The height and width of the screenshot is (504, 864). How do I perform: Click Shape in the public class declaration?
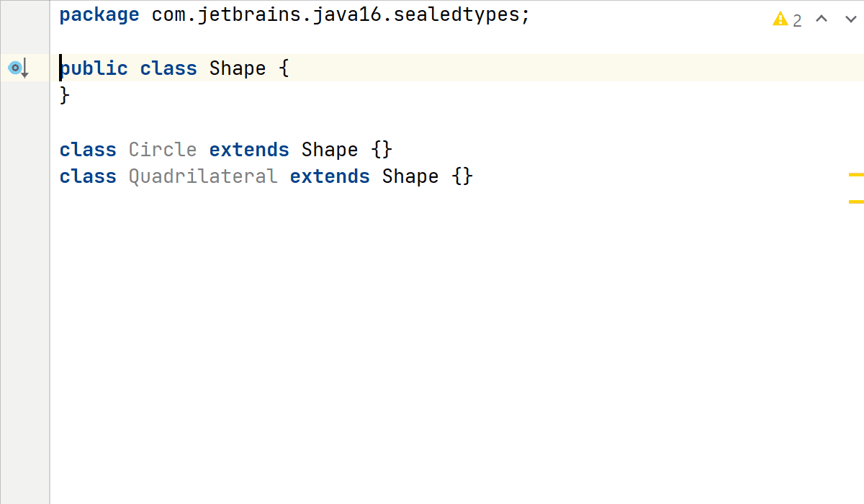pyautogui.click(x=238, y=68)
